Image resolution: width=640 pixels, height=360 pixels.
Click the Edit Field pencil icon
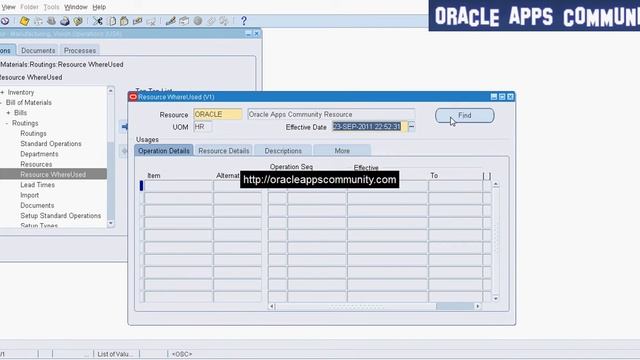pyautogui.click(x=171, y=21)
